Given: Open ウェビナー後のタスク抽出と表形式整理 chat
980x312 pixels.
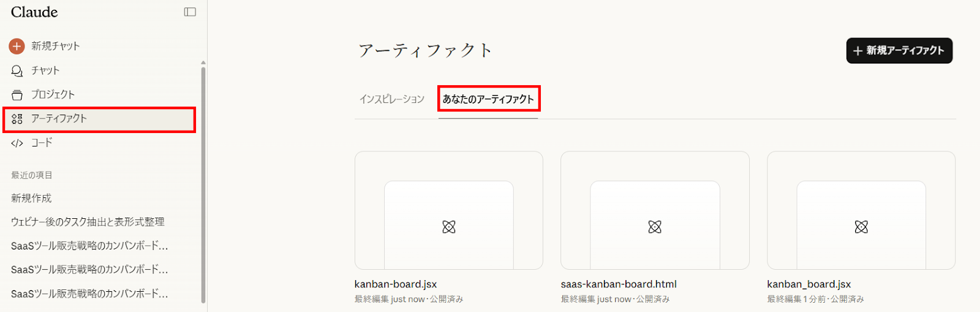Looking at the screenshot, I should pyautogui.click(x=88, y=222).
